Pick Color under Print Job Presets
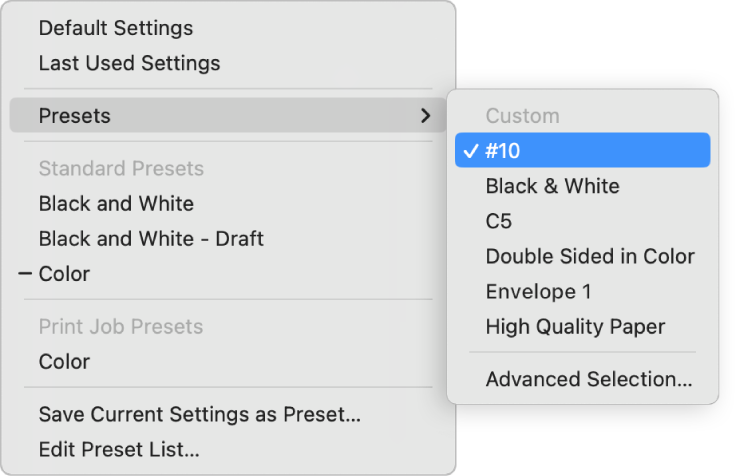The width and height of the screenshot is (738, 476). [x=64, y=362]
